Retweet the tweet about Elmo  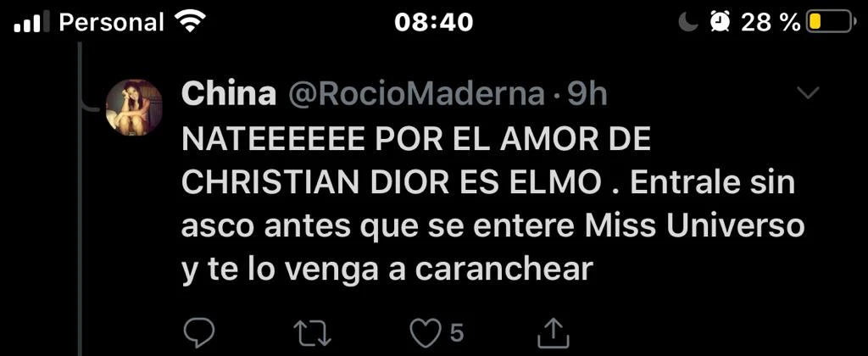coord(312,334)
